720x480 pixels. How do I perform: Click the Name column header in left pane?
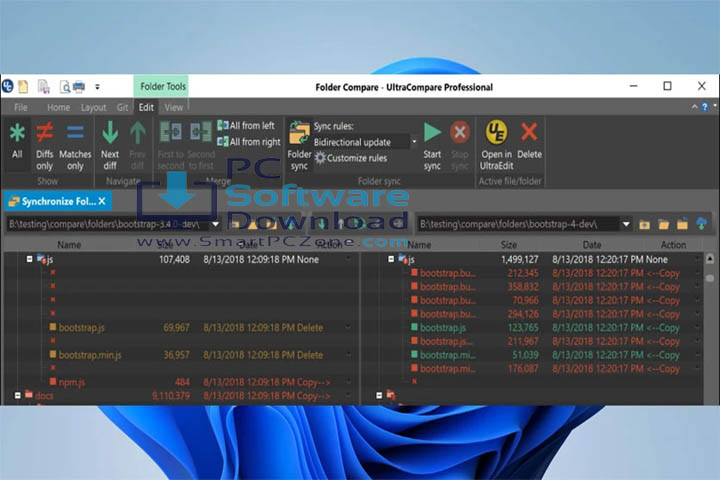(x=69, y=245)
